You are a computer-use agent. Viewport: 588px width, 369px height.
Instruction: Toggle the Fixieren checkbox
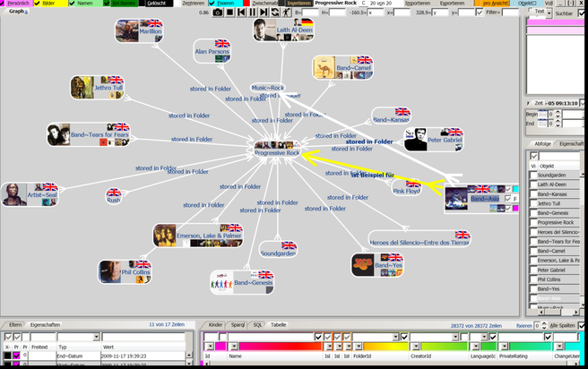[x=212, y=3]
